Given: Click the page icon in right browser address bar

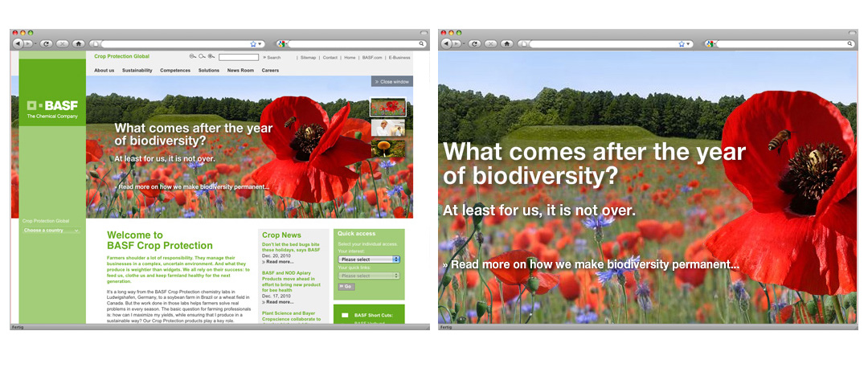Looking at the screenshot, I should [x=522, y=43].
